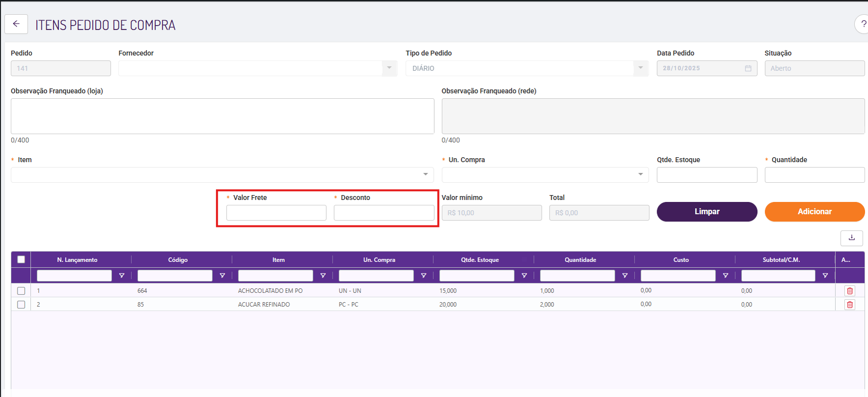
Task: Open the help question mark icon
Action: 863,24
